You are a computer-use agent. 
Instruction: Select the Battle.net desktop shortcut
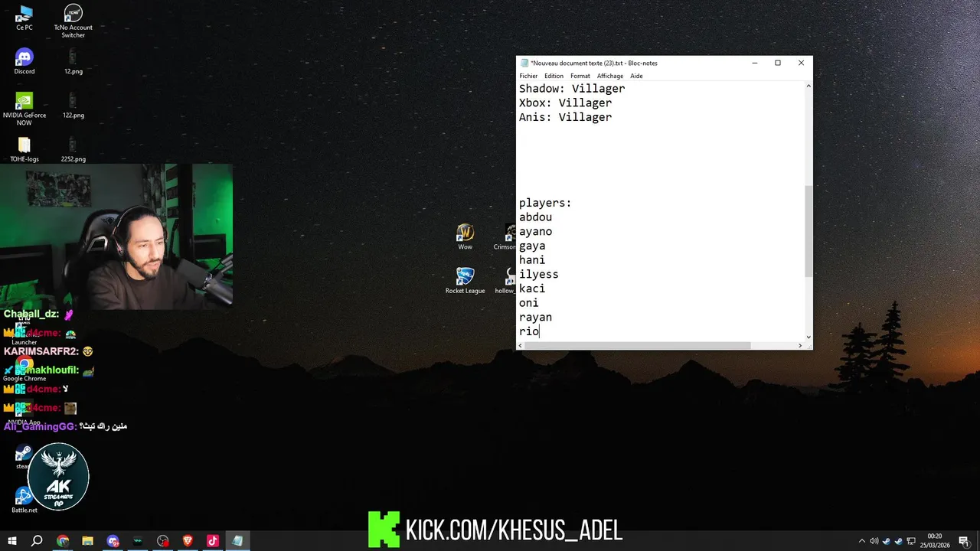point(24,500)
